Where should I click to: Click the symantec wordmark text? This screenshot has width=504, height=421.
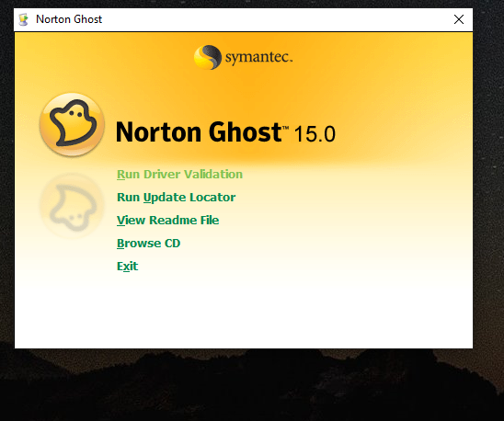pos(258,57)
